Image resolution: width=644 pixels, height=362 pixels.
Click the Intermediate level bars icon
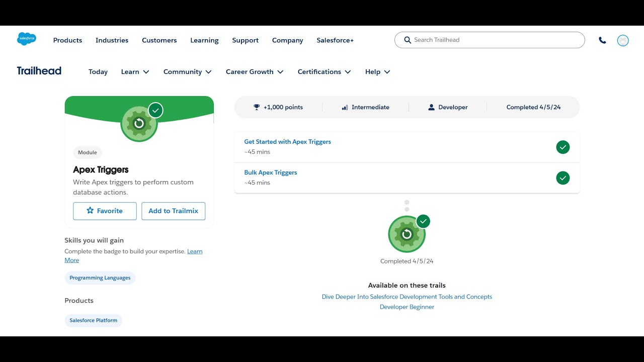point(345,107)
